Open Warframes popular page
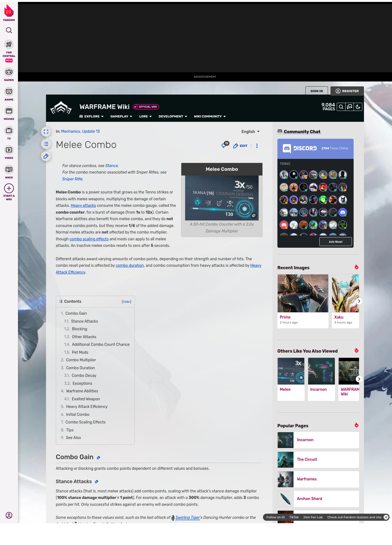This screenshot has height=545, width=392. pos(318,479)
